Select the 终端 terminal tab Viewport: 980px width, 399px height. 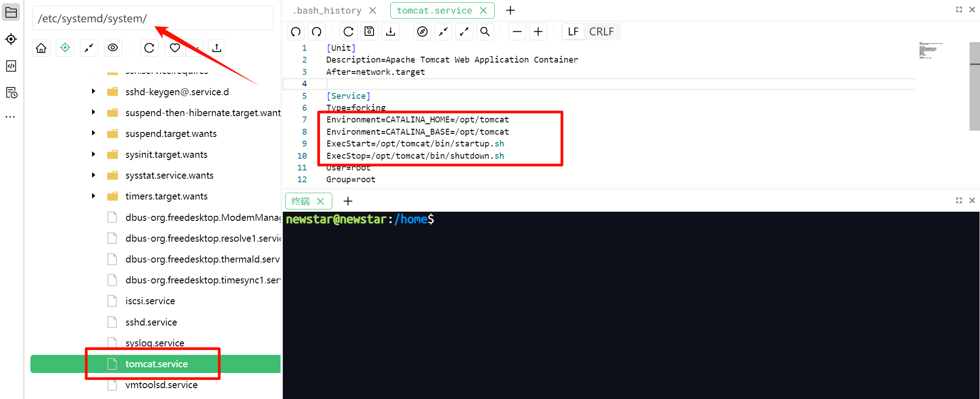coord(300,201)
